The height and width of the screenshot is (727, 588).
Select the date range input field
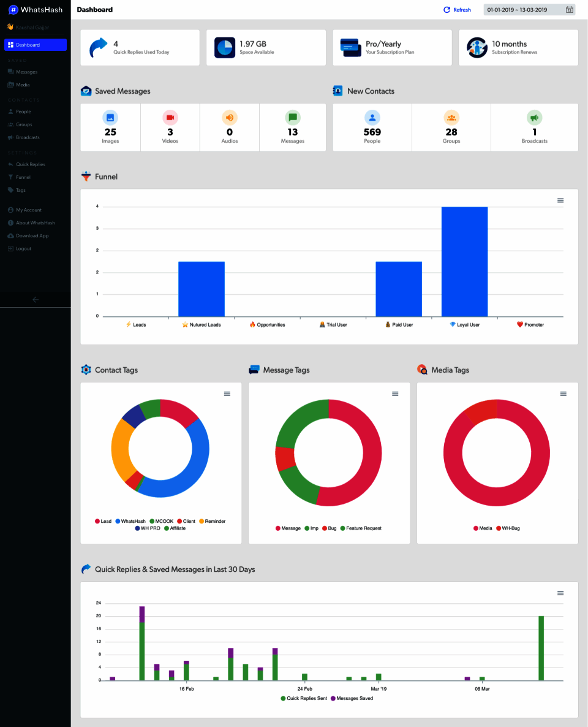(x=529, y=10)
